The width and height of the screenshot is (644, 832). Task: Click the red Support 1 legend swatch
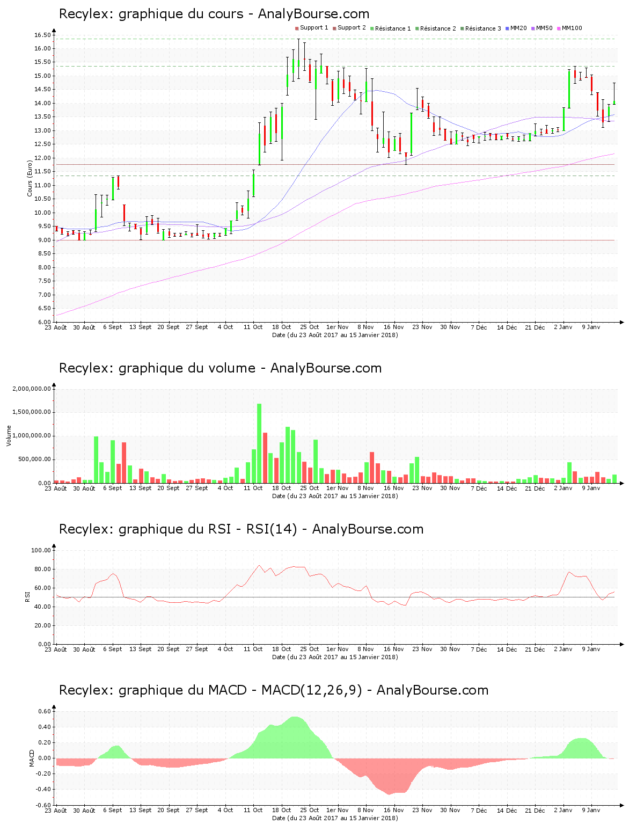297,28
